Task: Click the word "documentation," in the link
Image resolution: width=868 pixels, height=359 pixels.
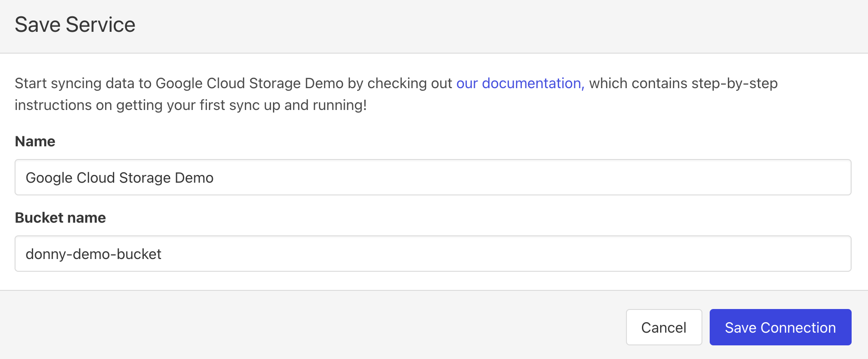Action: click(533, 84)
